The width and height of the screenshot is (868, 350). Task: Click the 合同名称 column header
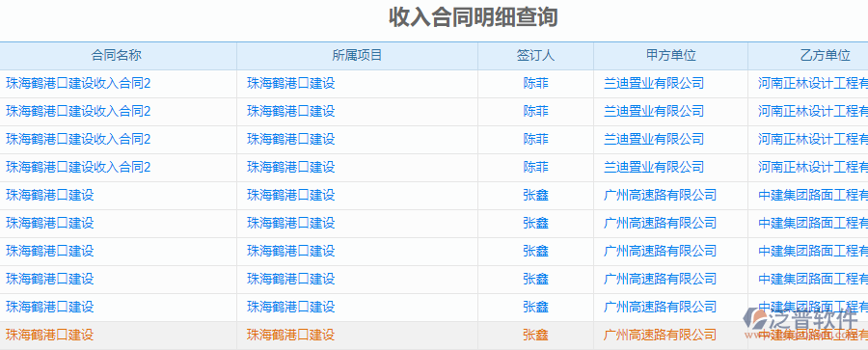[117, 55]
